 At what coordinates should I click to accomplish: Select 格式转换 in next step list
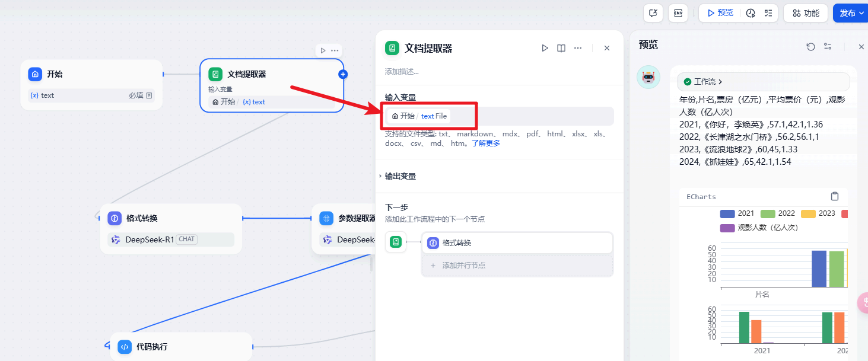pyautogui.click(x=517, y=243)
